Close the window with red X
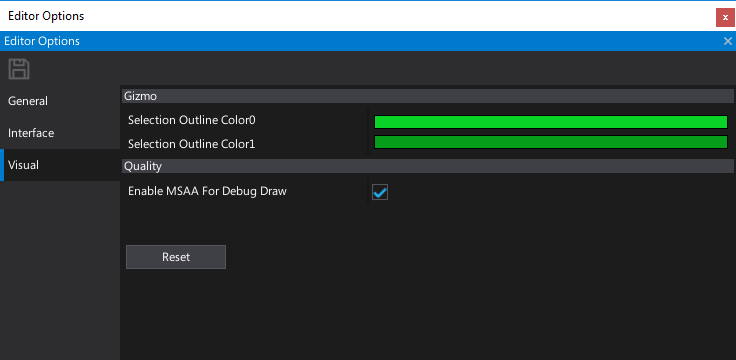The width and height of the screenshot is (736, 360). tap(725, 17)
